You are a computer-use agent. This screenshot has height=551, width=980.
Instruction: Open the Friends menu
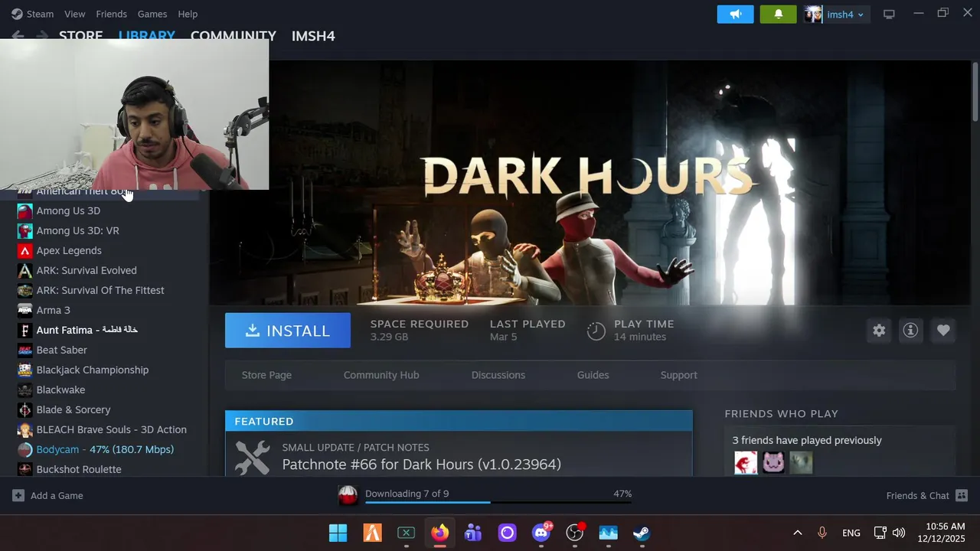[x=111, y=14]
